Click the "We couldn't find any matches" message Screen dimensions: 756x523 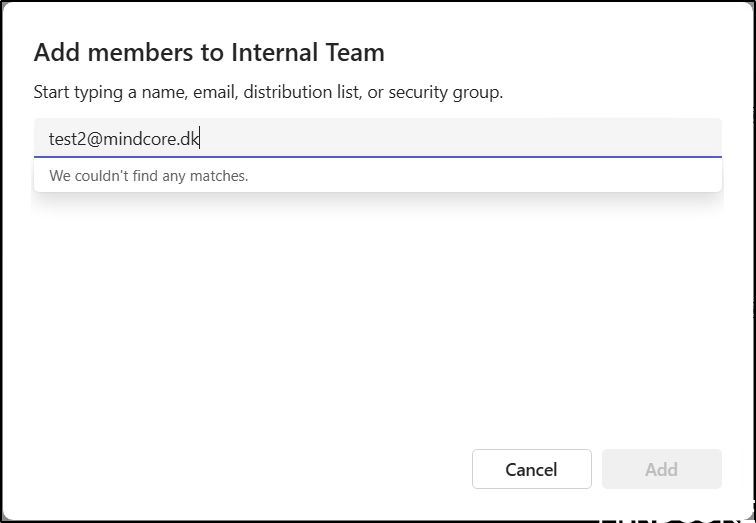[149, 176]
